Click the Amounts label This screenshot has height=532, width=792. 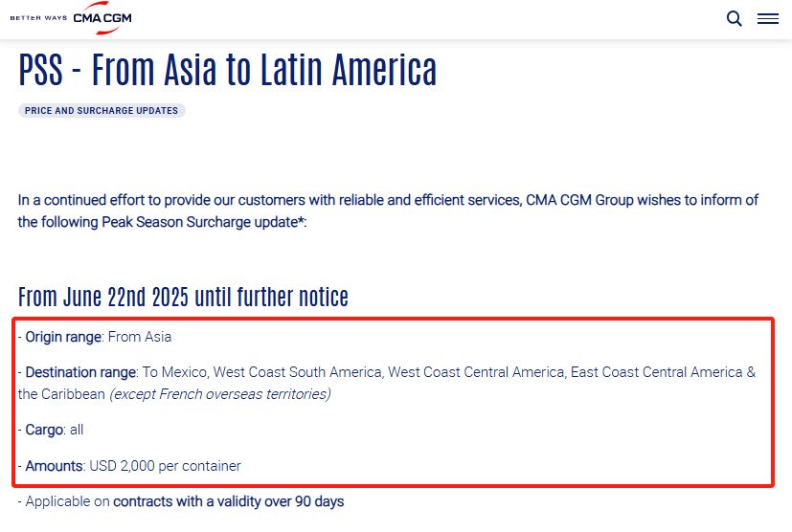point(54,465)
